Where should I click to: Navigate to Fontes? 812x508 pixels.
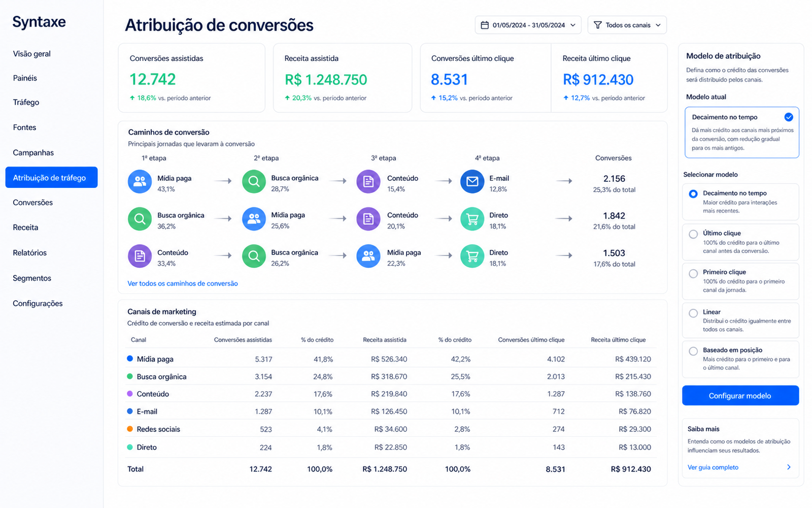pyautogui.click(x=24, y=128)
